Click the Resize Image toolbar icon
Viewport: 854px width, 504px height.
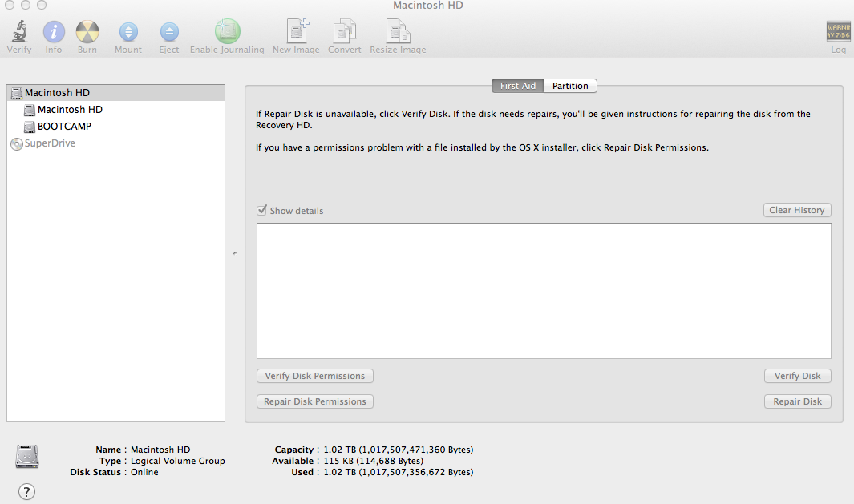coord(398,31)
